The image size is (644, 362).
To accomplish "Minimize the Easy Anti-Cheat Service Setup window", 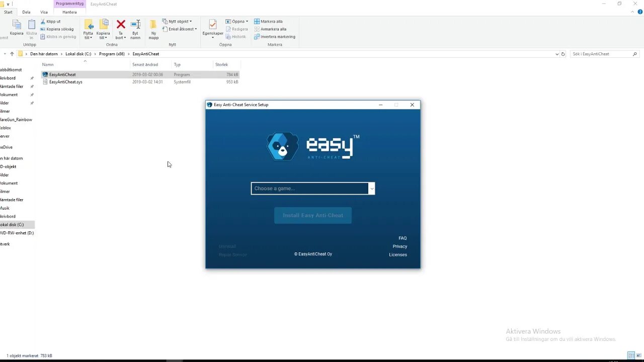I will tap(381, 105).
